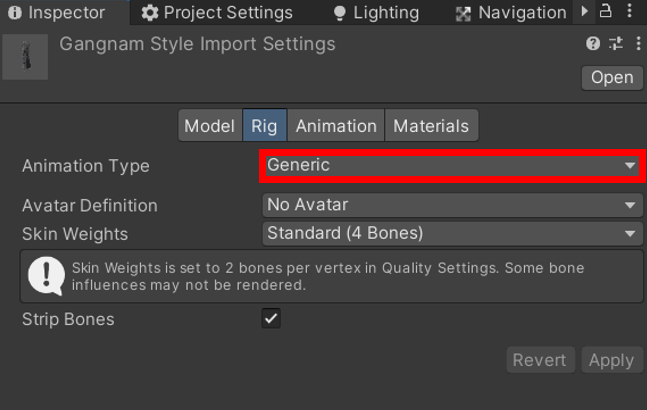The image size is (647, 410).
Task: Click the Inspector info icon
Action: [x=15, y=13]
